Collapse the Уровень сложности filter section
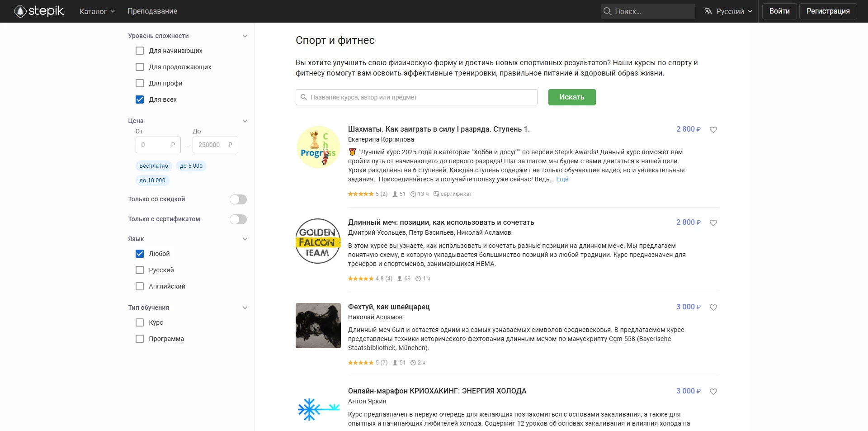This screenshot has height=431, width=868. click(x=245, y=36)
